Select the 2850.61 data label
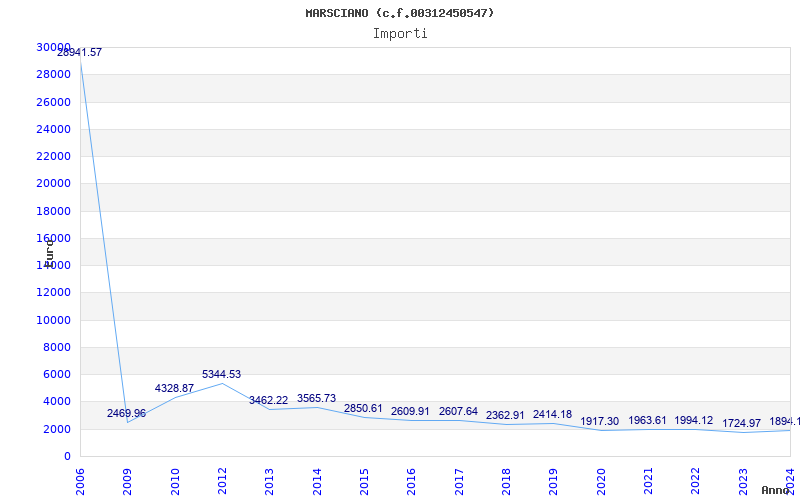The image size is (800, 500). [363, 408]
